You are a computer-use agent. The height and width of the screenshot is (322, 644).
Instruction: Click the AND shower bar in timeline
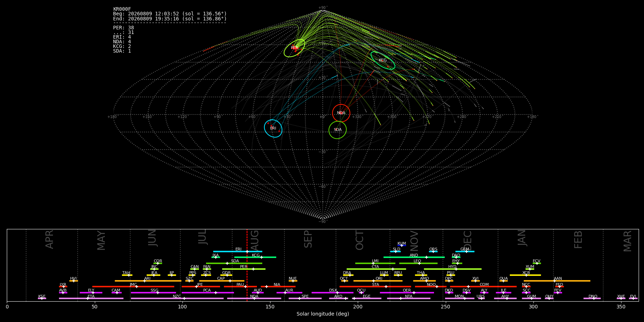click(x=414, y=257)
